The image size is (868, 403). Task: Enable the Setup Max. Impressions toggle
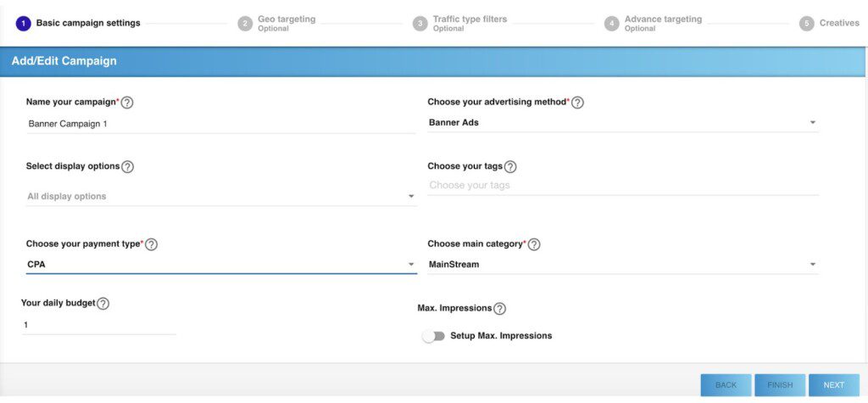(434, 336)
